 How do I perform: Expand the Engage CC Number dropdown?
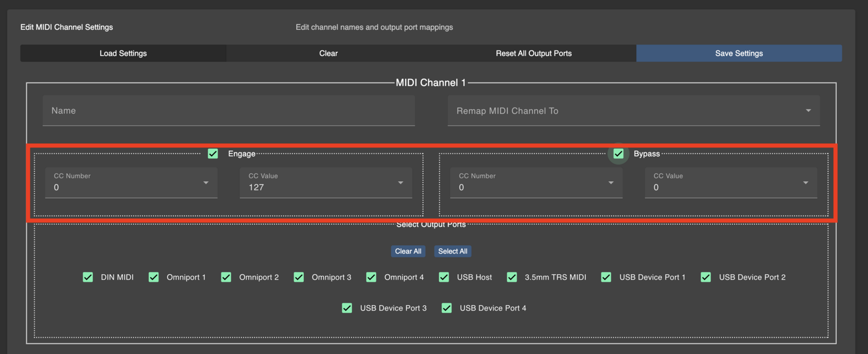131,183
